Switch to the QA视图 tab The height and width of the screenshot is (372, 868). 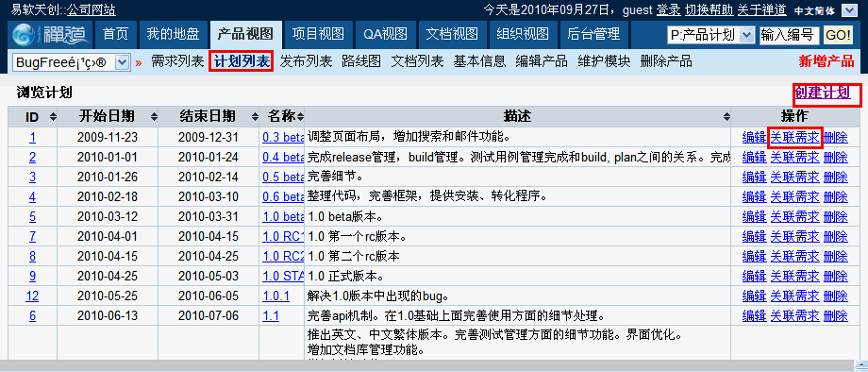(x=385, y=35)
